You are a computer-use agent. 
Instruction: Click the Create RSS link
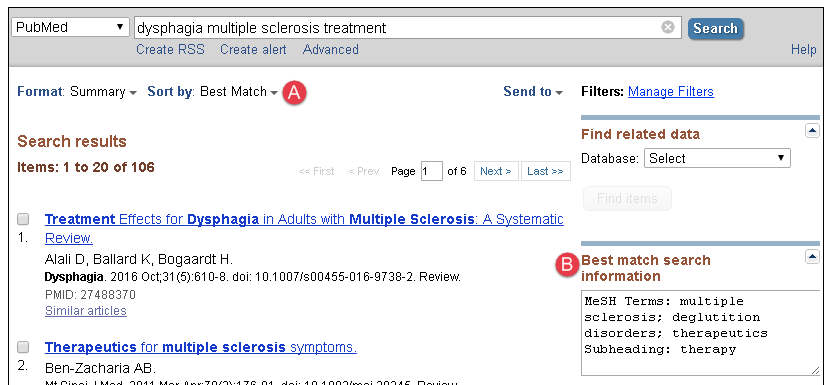click(170, 50)
